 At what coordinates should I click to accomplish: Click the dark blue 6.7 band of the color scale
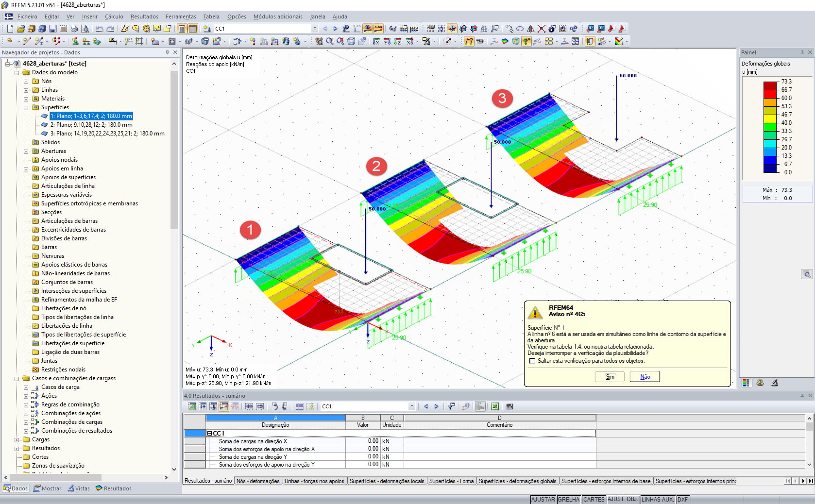[x=770, y=168]
